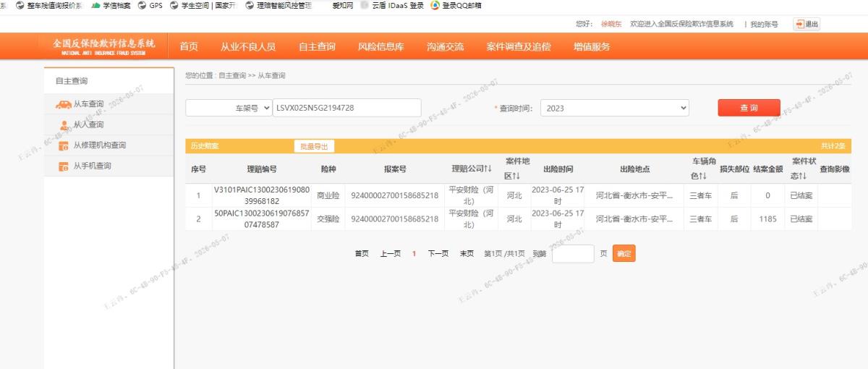868x369 pixels.
Task: Log out with 退出 button
Action: coord(807,24)
